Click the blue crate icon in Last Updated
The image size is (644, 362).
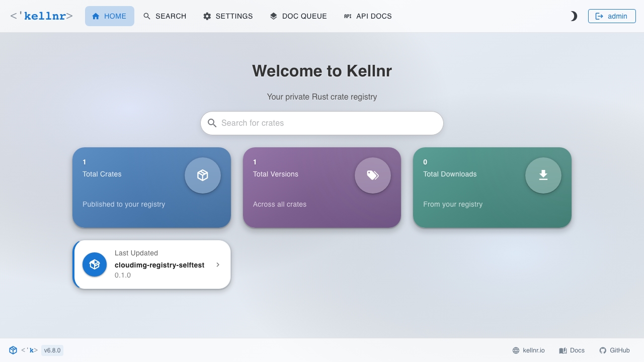point(95,264)
